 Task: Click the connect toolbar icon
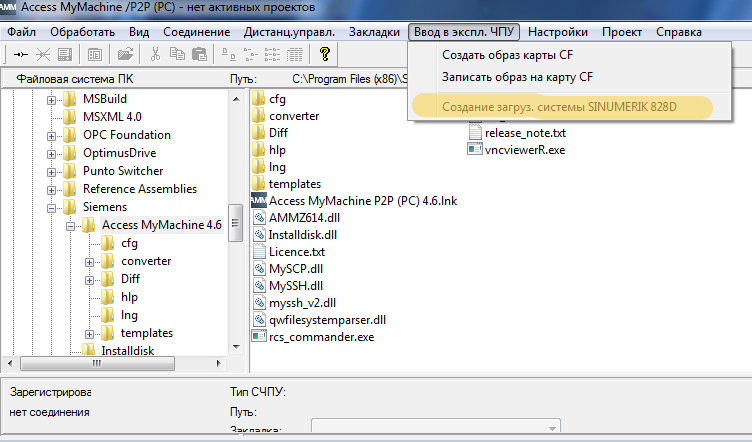[21, 54]
